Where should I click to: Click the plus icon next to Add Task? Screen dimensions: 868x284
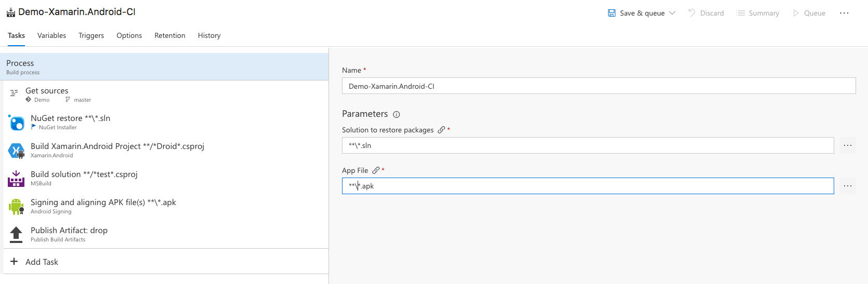[x=14, y=261]
